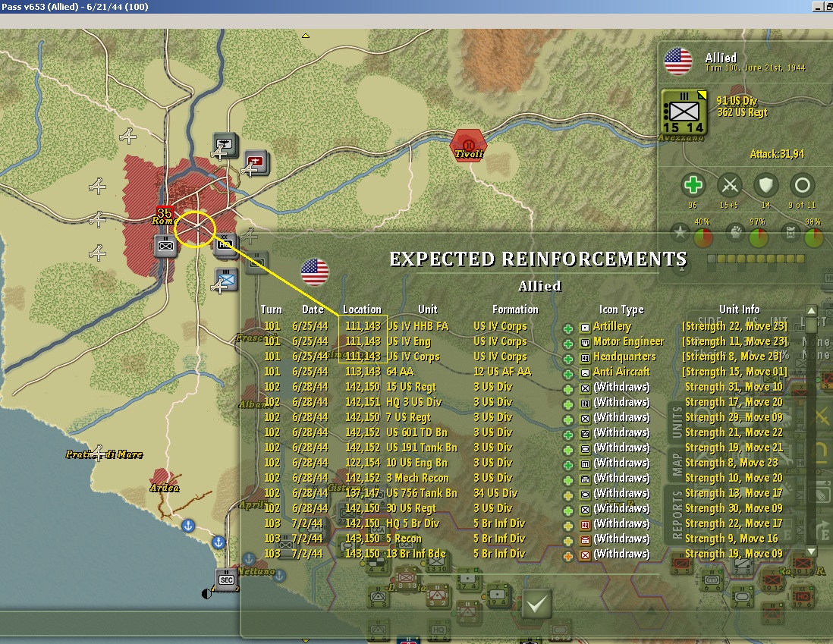
Task: Click the 12 US AF AA formation
Action: click(502, 372)
